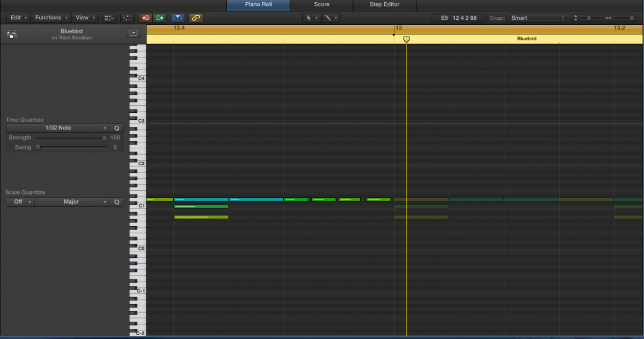Open the pencil tool menu
The image size is (644, 339).
(x=331, y=18)
